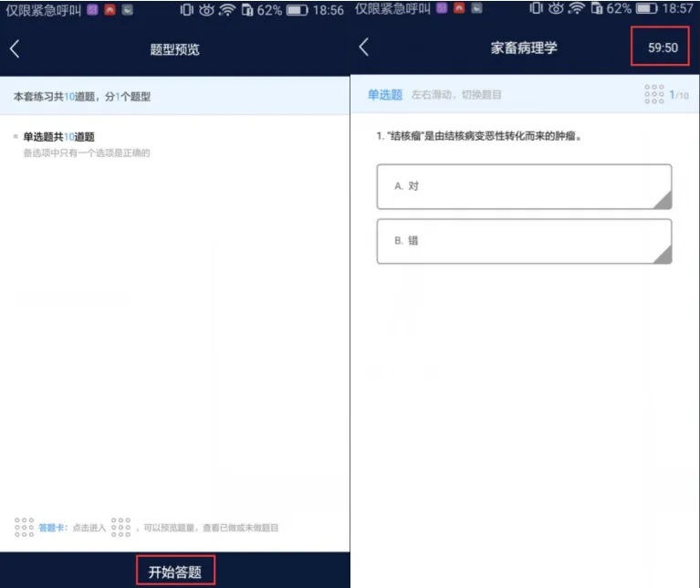Tap the battery icon in left status bar
This screenshot has height=588, width=700.
[x=297, y=10]
